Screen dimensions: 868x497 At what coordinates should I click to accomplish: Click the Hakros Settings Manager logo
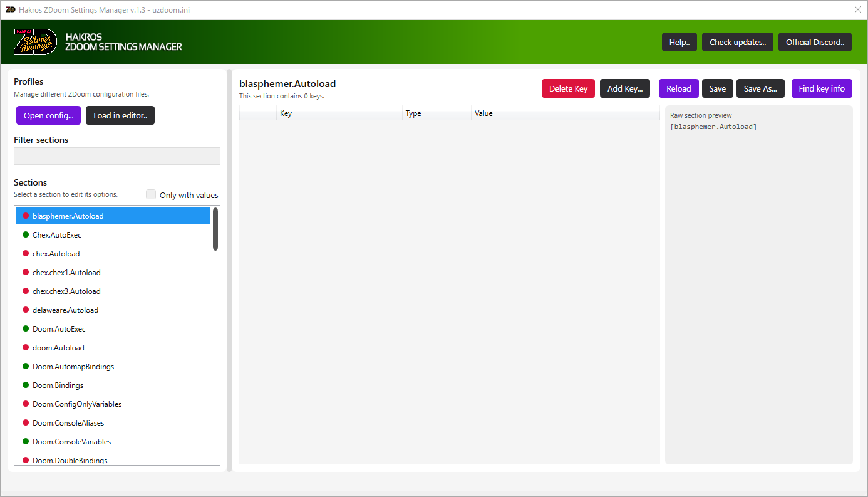click(35, 42)
